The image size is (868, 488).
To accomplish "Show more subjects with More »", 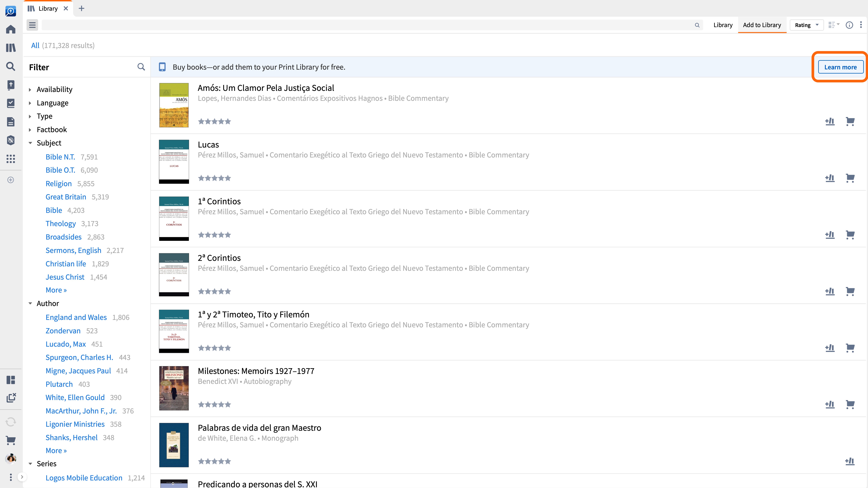I will click(56, 290).
